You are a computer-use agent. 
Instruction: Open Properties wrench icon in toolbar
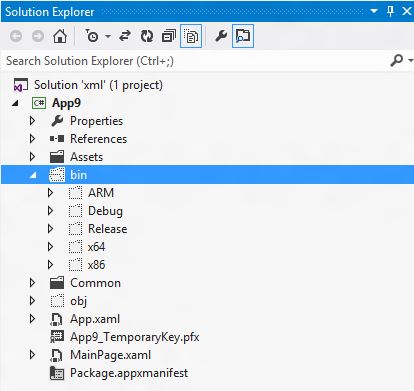coord(221,36)
